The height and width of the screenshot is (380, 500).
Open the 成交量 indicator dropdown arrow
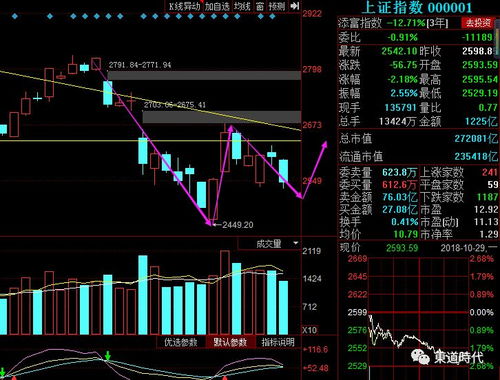tap(295, 243)
